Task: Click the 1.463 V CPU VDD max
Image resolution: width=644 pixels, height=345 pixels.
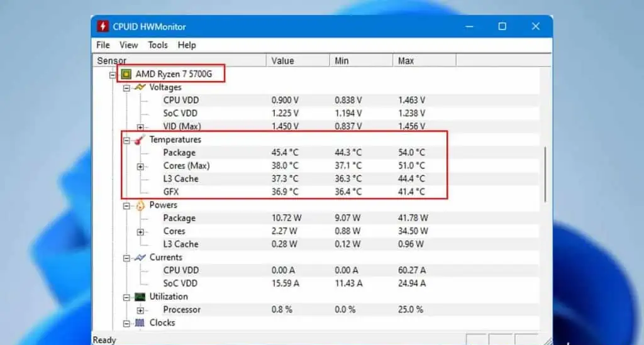Action: (411, 100)
